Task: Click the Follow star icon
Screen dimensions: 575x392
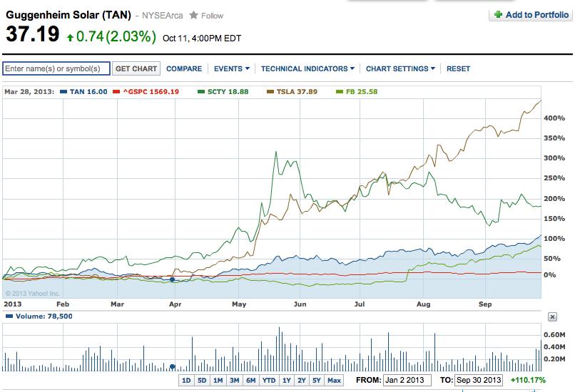Action: (x=193, y=16)
